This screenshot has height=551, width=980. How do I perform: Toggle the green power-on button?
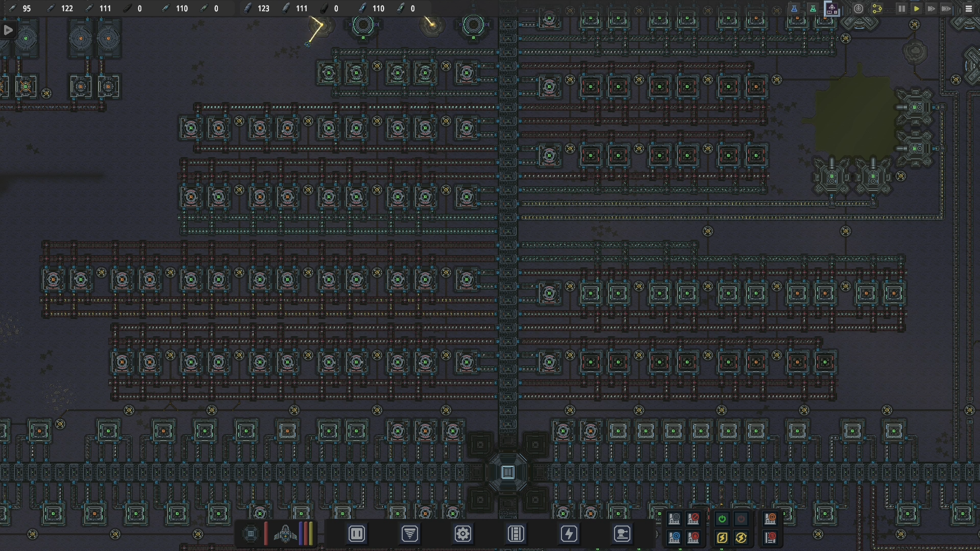[722, 519]
